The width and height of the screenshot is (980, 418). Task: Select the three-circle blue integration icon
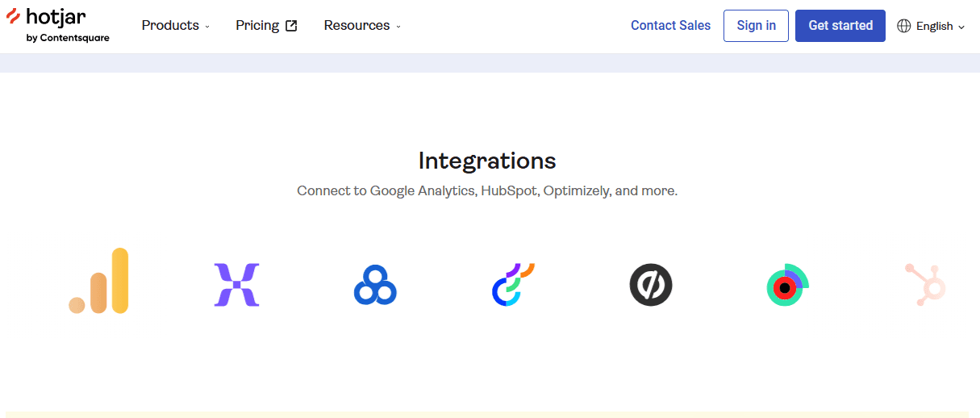[x=375, y=285]
